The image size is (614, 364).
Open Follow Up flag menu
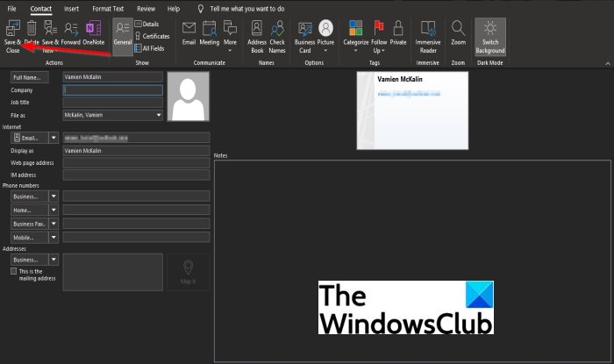[379, 37]
